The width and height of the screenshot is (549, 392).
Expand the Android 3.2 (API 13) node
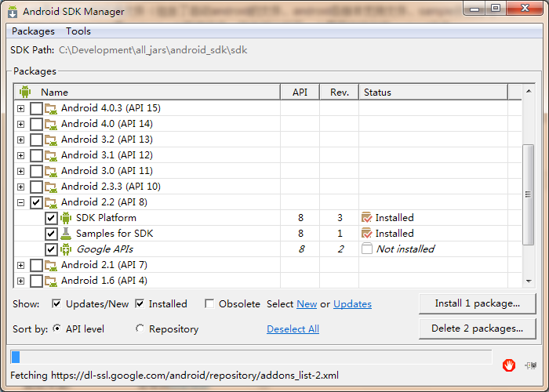(x=21, y=140)
